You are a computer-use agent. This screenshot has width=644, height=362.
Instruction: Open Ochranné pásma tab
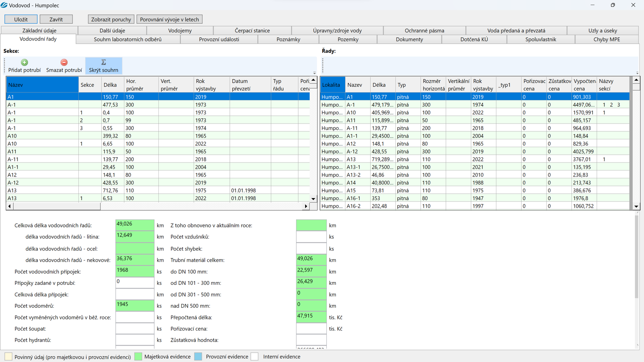tap(424, 30)
